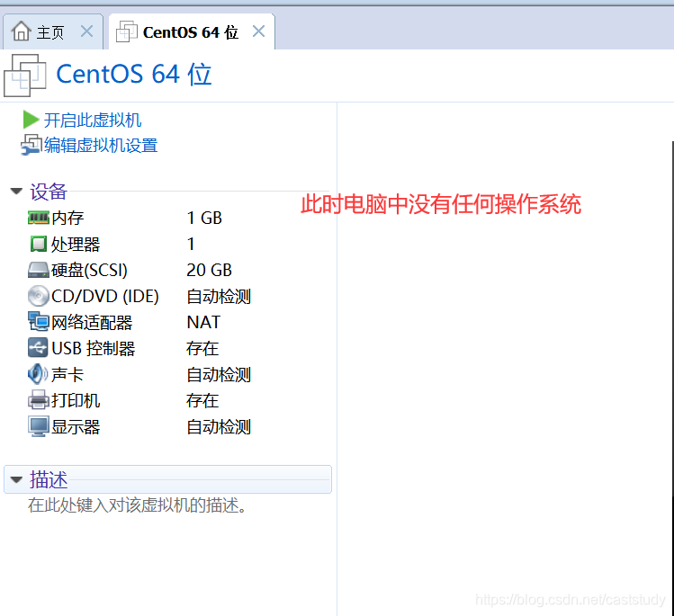674x616 pixels.
Task: Click 自动检测 value for 显示器
Action: point(219,427)
